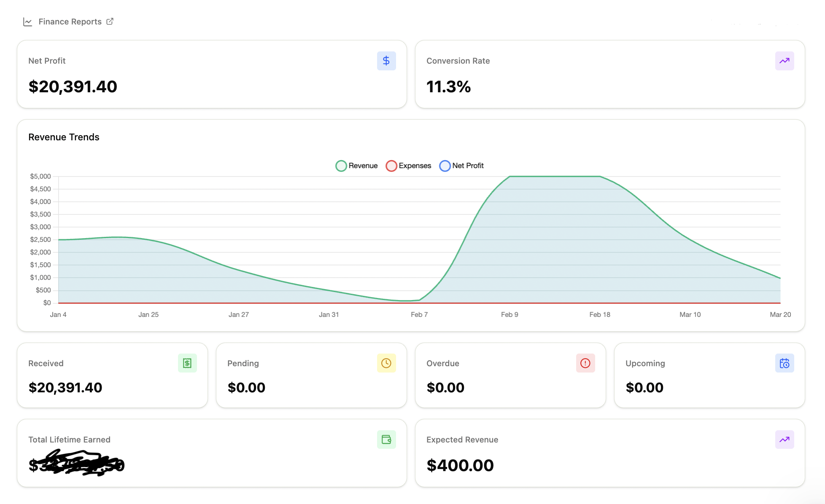Image resolution: width=825 pixels, height=504 pixels.
Task: Open Finance Reports external link icon
Action: point(110,21)
